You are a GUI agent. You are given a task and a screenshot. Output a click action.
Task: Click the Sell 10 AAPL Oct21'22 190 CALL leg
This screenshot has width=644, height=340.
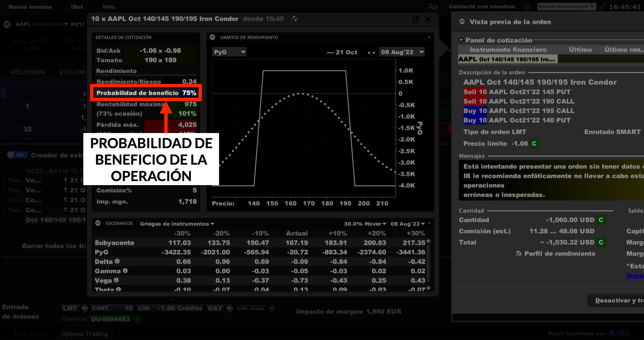(519, 101)
